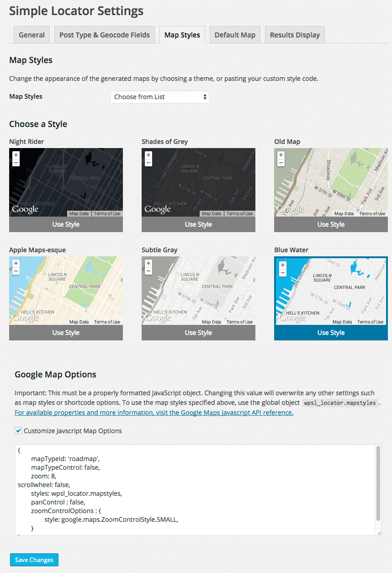Zoom in on Shades of Grey map

[x=148, y=155]
